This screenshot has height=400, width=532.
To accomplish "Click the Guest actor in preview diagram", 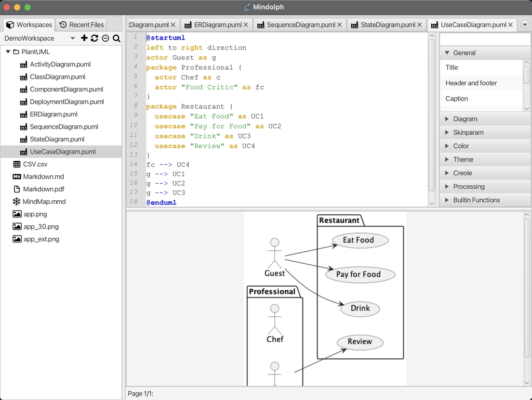I will pos(274,257).
